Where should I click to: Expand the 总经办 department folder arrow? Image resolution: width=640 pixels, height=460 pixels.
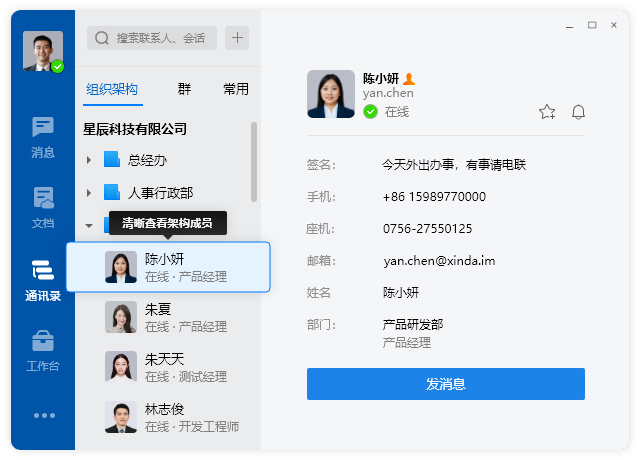click(89, 160)
